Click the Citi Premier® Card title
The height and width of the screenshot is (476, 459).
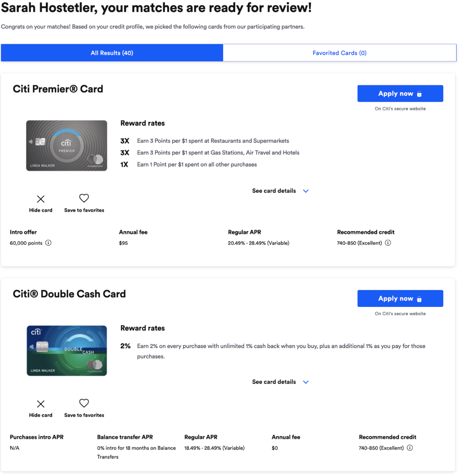click(x=58, y=89)
